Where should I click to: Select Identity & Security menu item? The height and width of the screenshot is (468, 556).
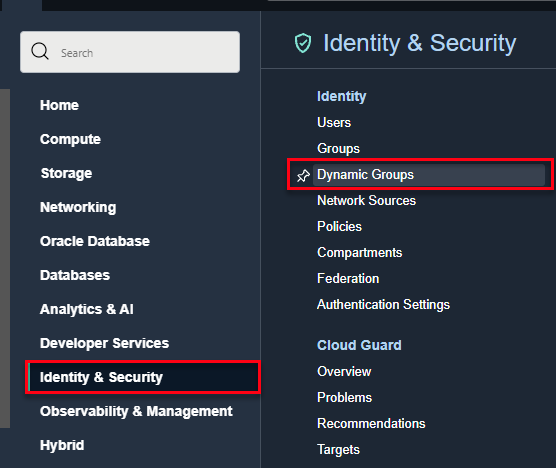click(x=144, y=377)
